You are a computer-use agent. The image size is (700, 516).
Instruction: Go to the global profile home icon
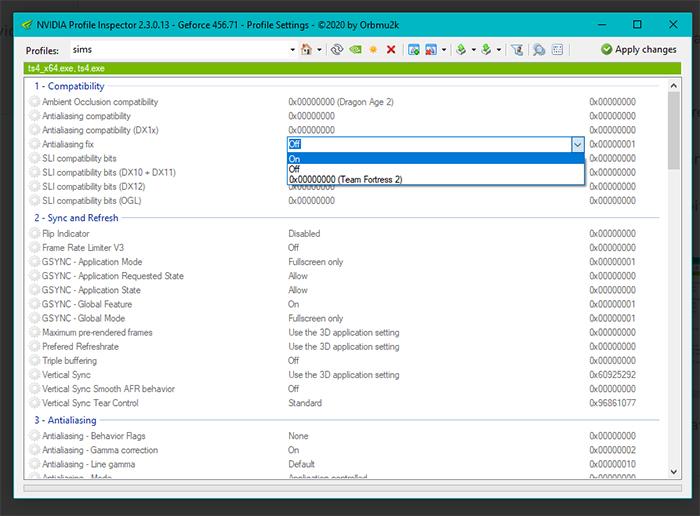pyautogui.click(x=306, y=50)
